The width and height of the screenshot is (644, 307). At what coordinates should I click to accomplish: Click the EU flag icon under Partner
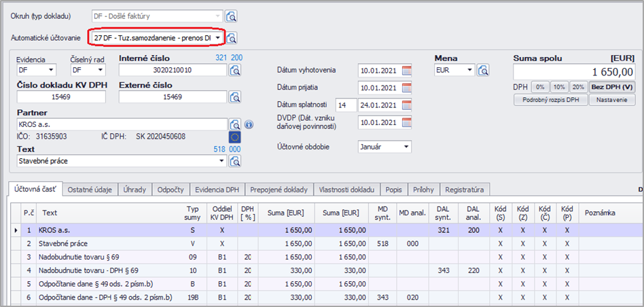pyautogui.click(x=234, y=137)
